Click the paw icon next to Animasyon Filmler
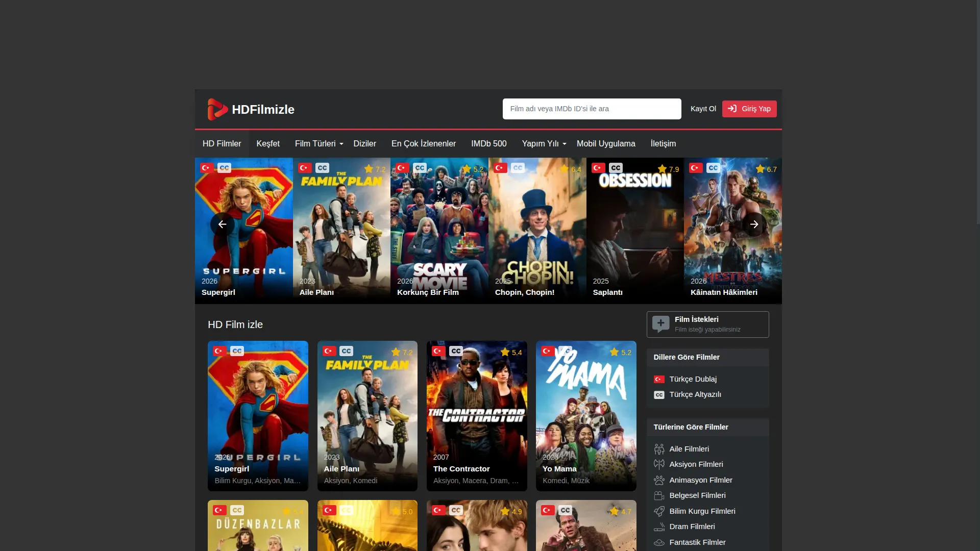 click(659, 480)
